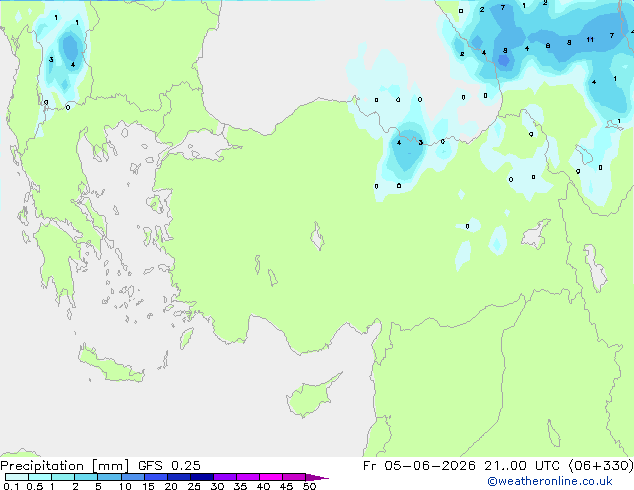Image resolution: width=634 pixels, height=490 pixels.
Task: Select the 15–20 mm legend color
Action: (155, 477)
